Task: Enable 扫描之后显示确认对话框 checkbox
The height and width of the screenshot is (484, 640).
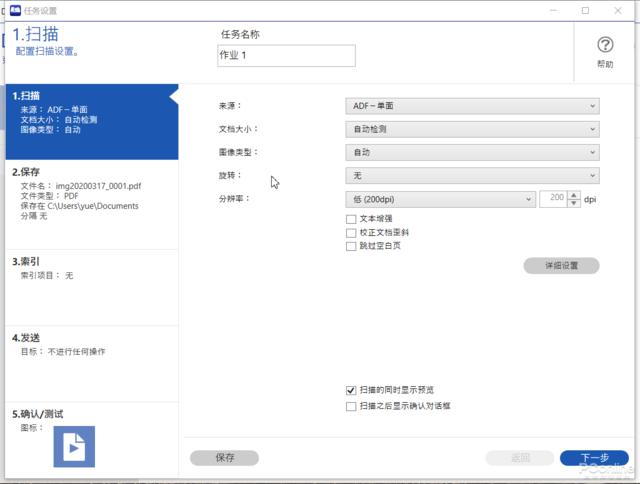Action: pyautogui.click(x=350, y=406)
